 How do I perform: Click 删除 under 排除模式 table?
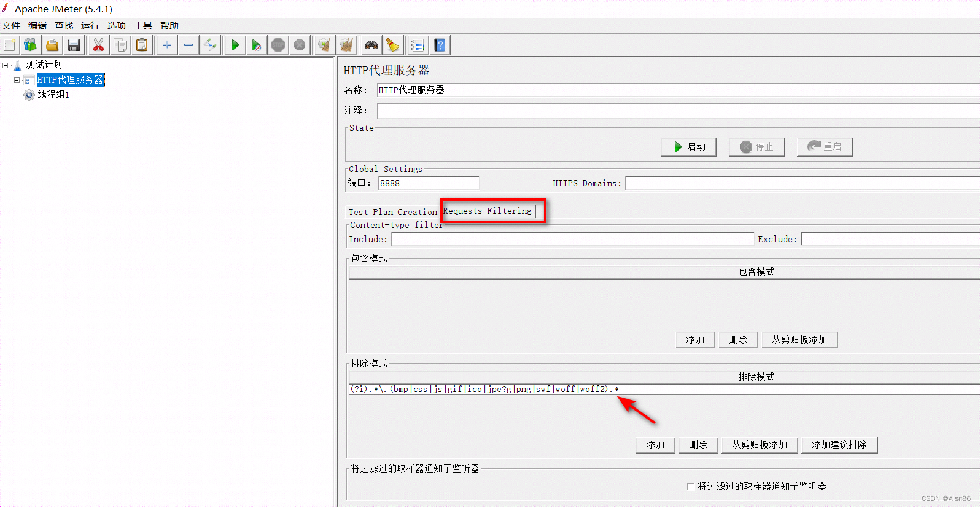(x=698, y=445)
